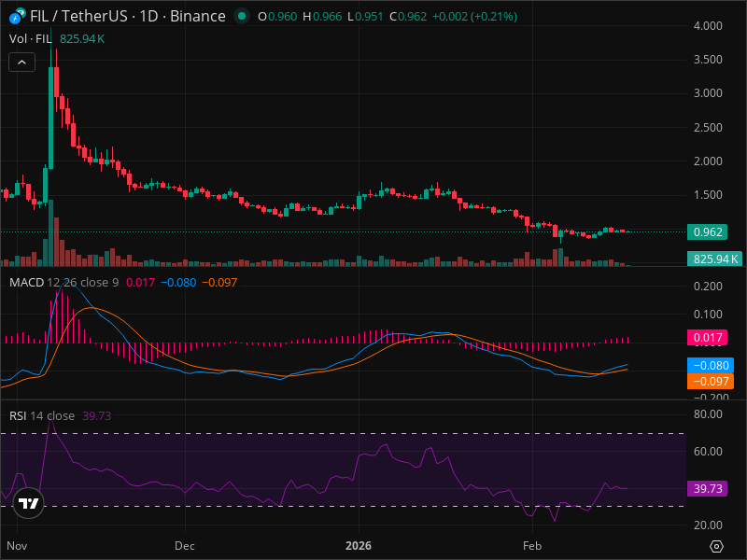Click the high price value H0.966

322,17
